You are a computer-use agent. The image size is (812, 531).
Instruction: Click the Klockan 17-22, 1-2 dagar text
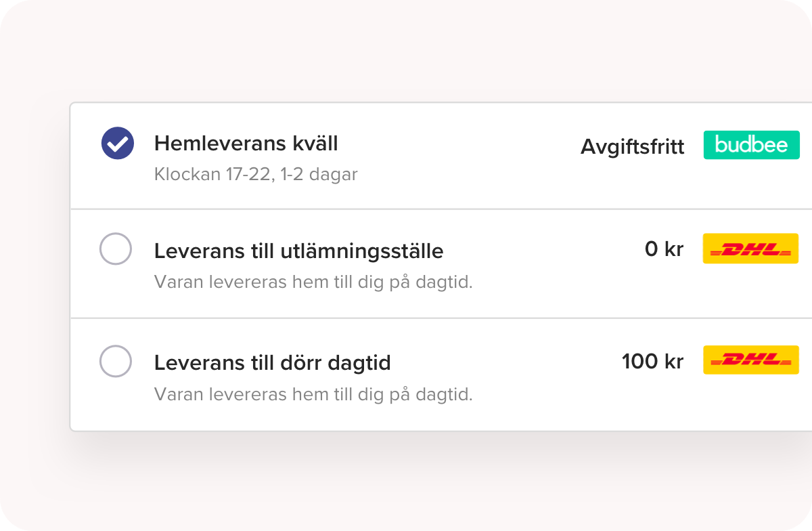256,174
